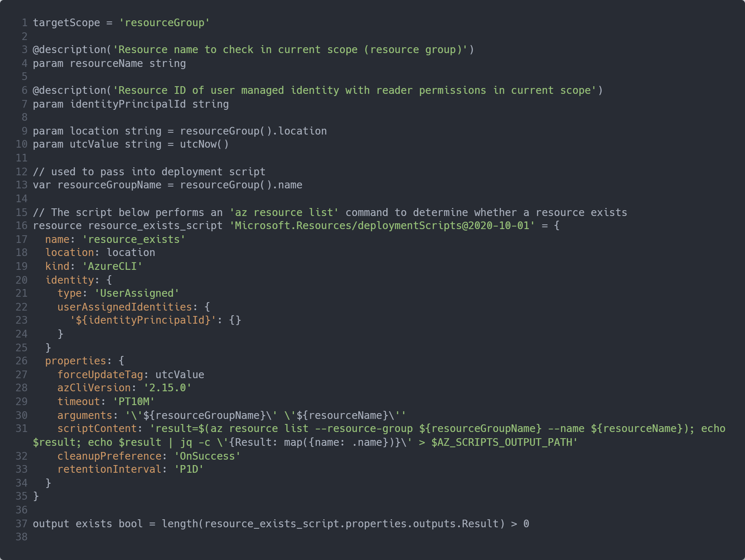Place cursor on 'param resourceName string'
The height and width of the screenshot is (560, 745).
coord(109,64)
